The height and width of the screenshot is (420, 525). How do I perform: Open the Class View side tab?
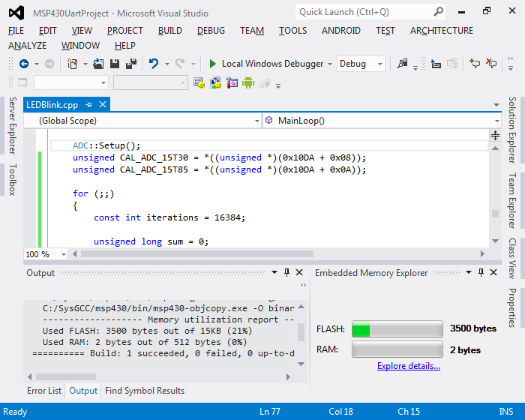pos(512,258)
